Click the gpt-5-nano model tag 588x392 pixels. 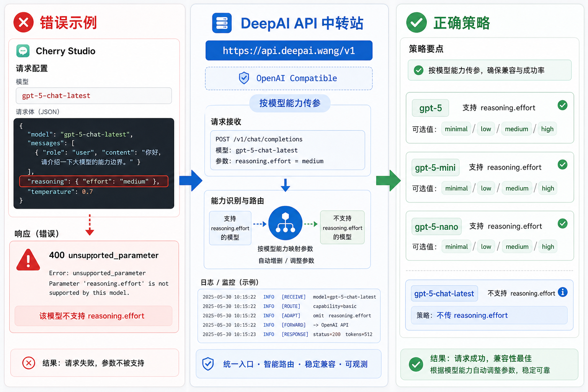pyautogui.click(x=436, y=227)
